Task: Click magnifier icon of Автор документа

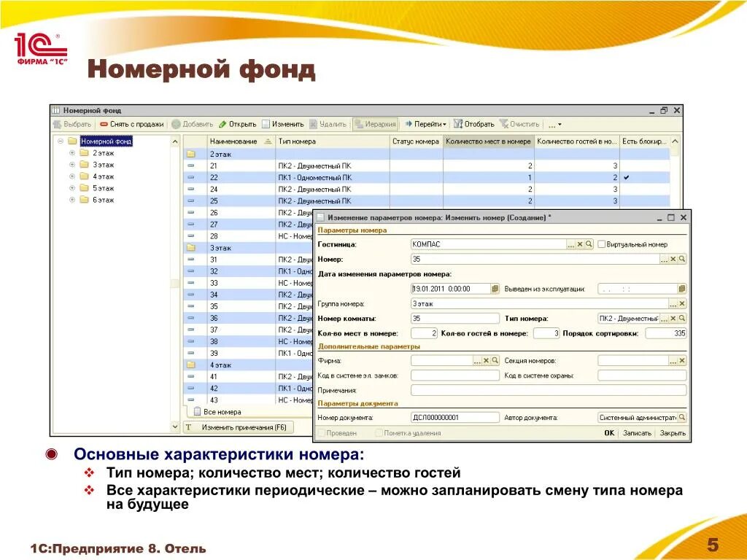Action: tap(682, 418)
